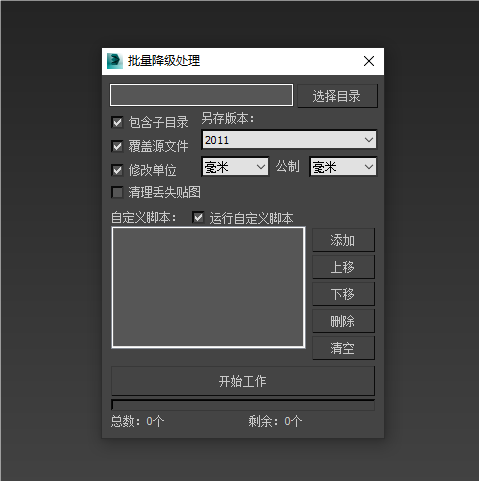Viewport: 479px width, 481px height.
Task: Uncheck the 覆盖源文件 option
Action: pos(117,146)
